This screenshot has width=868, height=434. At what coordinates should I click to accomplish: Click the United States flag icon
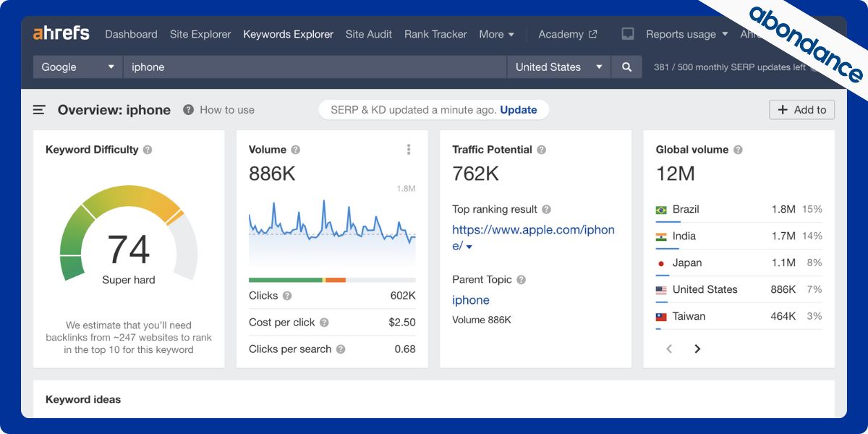(x=661, y=290)
